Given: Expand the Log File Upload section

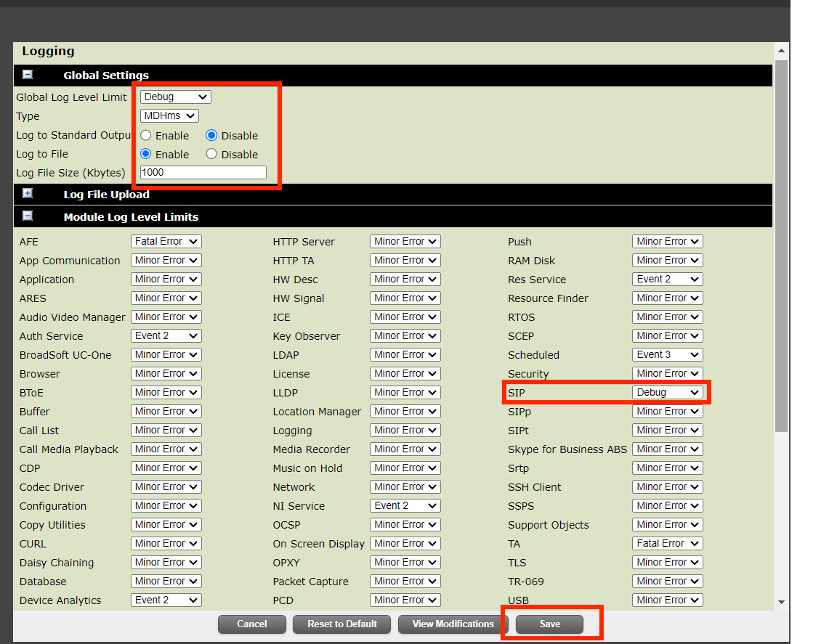Looking at the screenshot, I should coord(28,194).
